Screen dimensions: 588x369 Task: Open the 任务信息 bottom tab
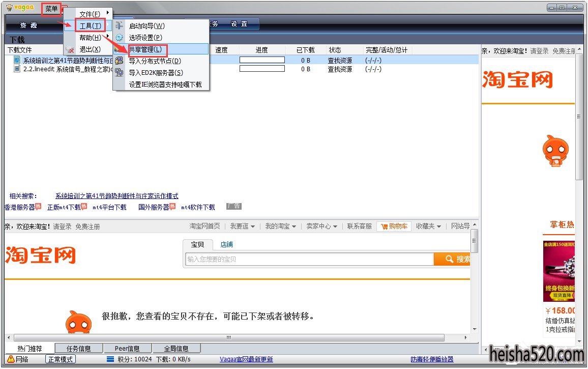(x=79, y=348)
